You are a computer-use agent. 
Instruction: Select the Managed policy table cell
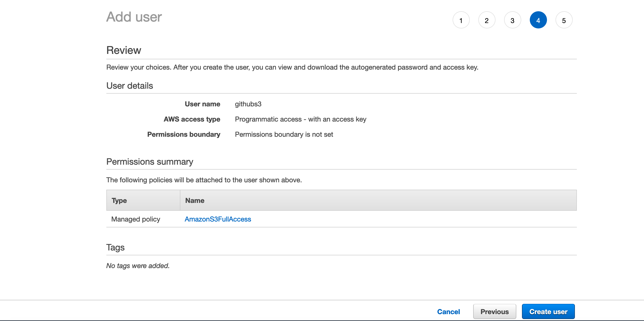click(136, 219)
